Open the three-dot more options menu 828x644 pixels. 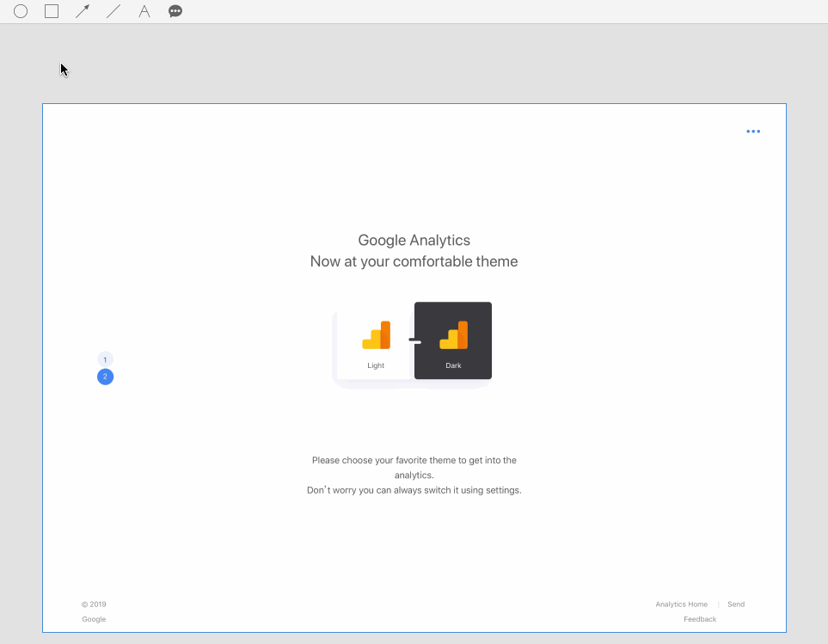coord(753,132)
